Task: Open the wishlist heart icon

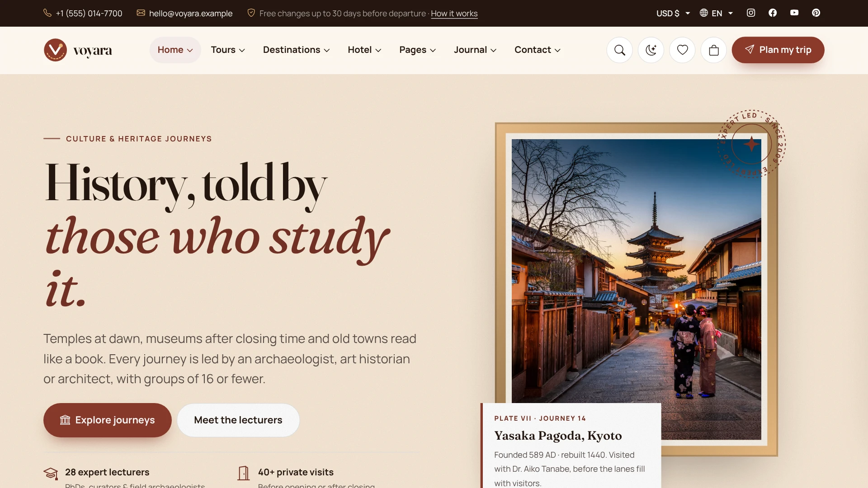Action: click(x=682, y=50)
